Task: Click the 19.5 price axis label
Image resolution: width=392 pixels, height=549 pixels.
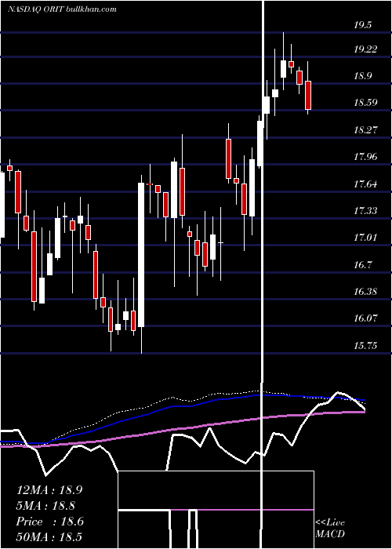Action: pyautogui.click(x=362, y=25)
